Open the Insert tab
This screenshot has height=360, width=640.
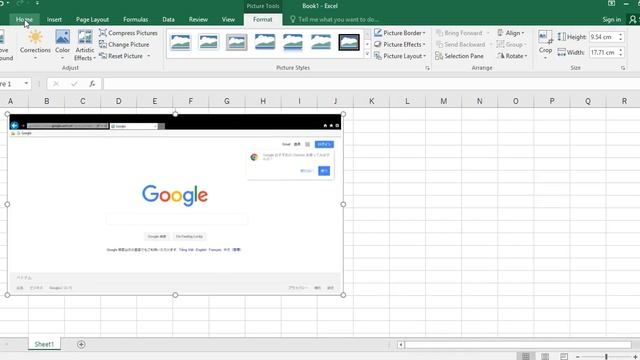click(x=54, y=19)
